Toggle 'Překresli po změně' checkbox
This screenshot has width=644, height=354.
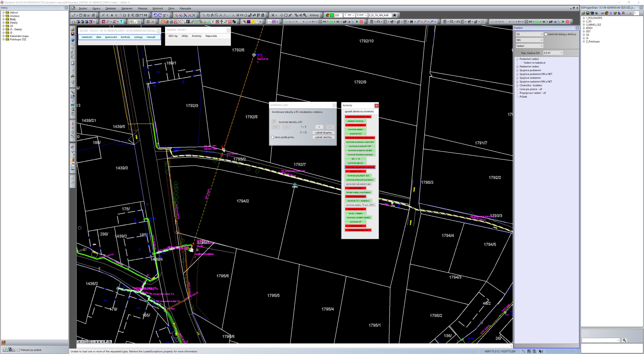click(18, 350)
